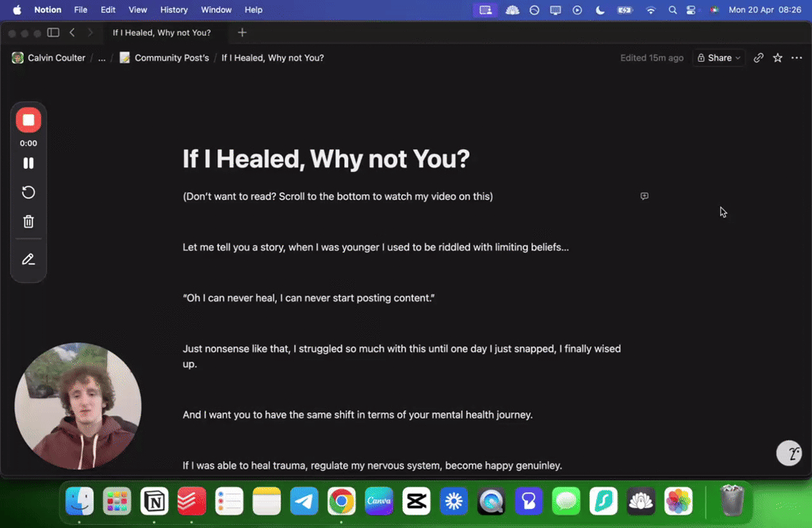The image size is (812, 528).
Task: Open the Share dropdown
Action: pos(718,57)
